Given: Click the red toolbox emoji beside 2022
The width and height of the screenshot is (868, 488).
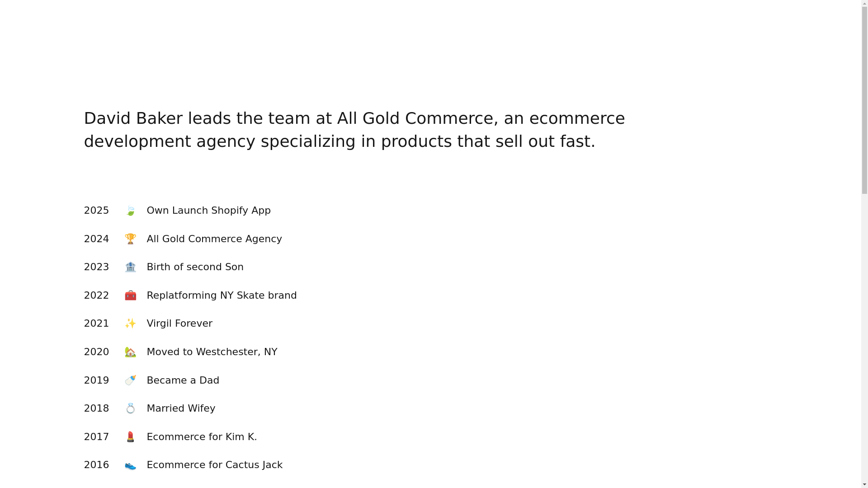Looking at the screenshot, I should pos(130,296).
